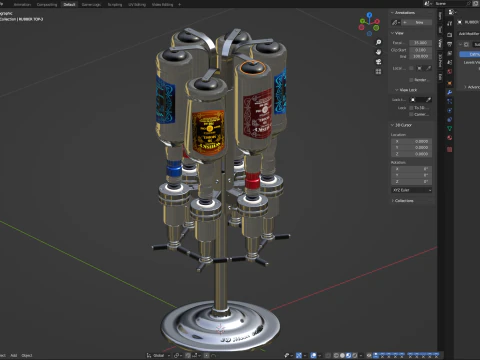
Task: Open the pivot point dropdown in viewport header
Action: 178,356
